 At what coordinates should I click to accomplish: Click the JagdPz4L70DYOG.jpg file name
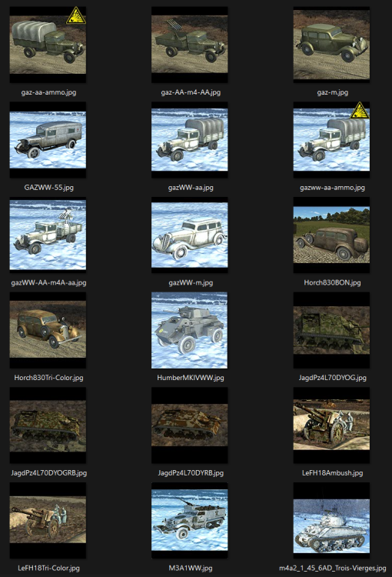click(x=332, y=378)
